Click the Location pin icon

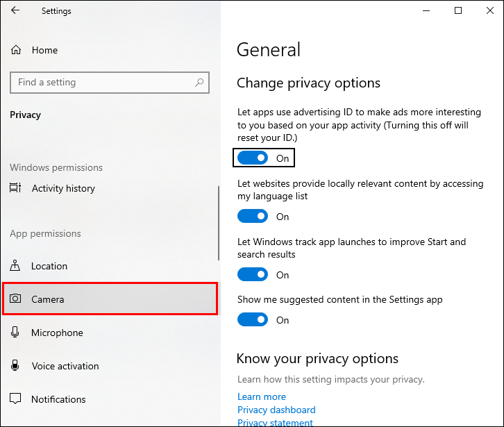coord(15,266)
